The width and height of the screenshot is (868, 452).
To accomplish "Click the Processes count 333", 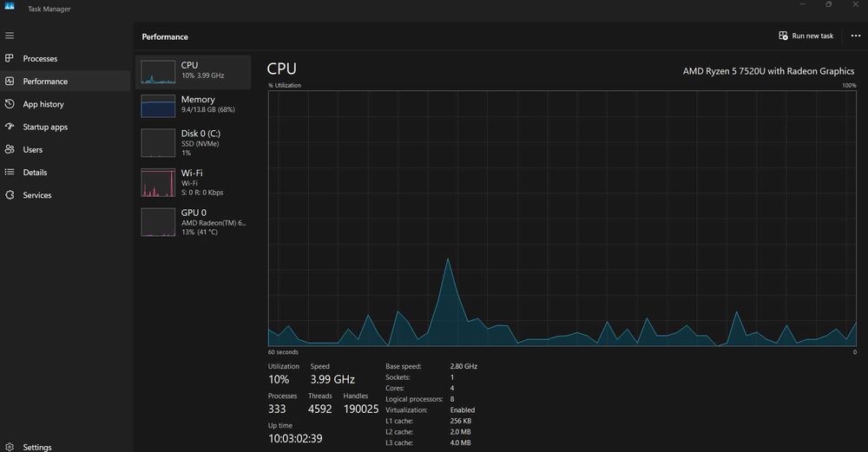I will 277,409.
